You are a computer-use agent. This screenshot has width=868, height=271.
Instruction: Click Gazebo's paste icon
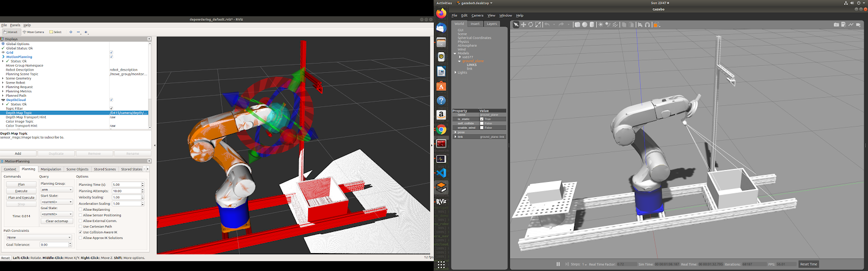[631, 24]
